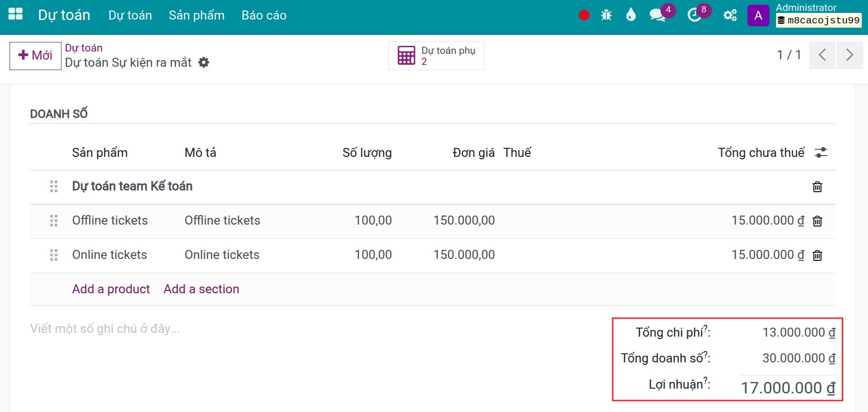The width and height of the screenshot is (868, 412).
Task: Click quantity 100,00 in Offline tickets row
Action: pyautogui.click(x=373, y=220)
